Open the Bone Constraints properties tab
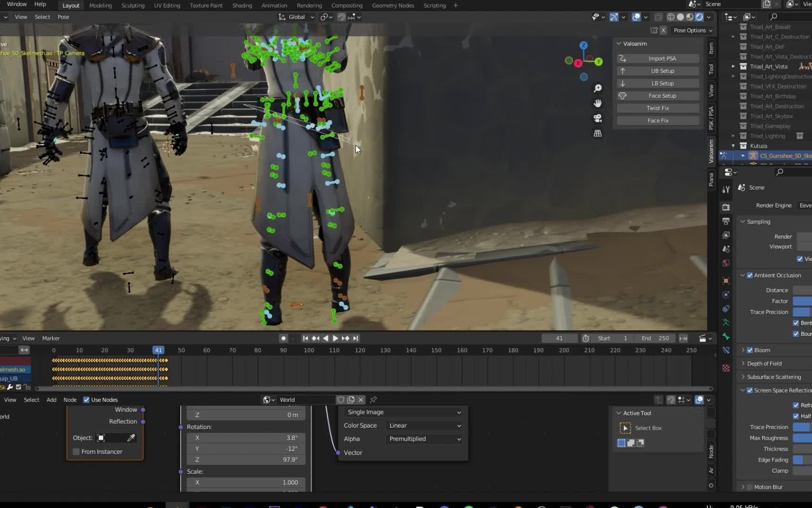This screenshot has width=812, height=508. pos(726,350)
